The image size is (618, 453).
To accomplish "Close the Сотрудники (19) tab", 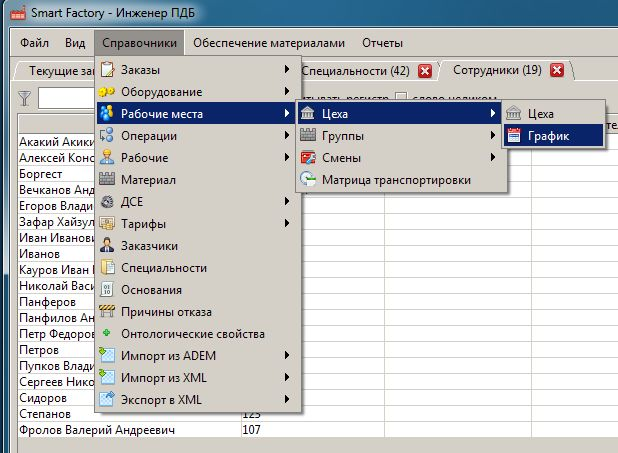I will [557, 70].
